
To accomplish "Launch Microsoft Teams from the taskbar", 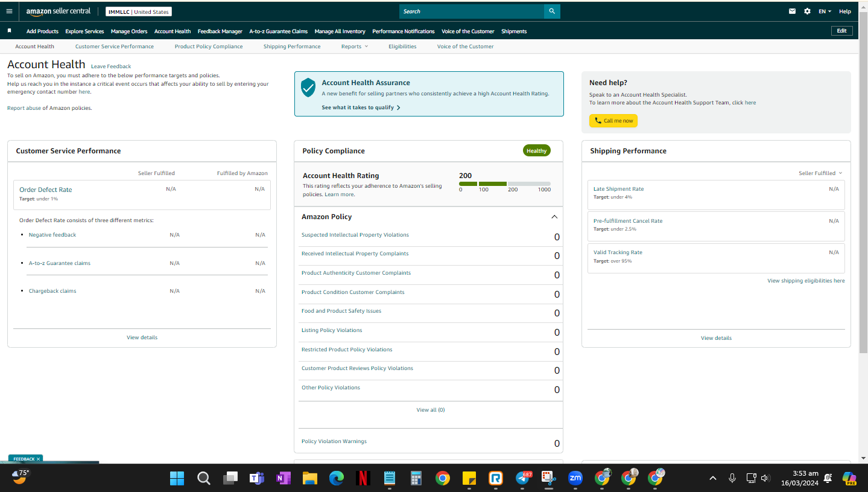I will pos(257,479).
